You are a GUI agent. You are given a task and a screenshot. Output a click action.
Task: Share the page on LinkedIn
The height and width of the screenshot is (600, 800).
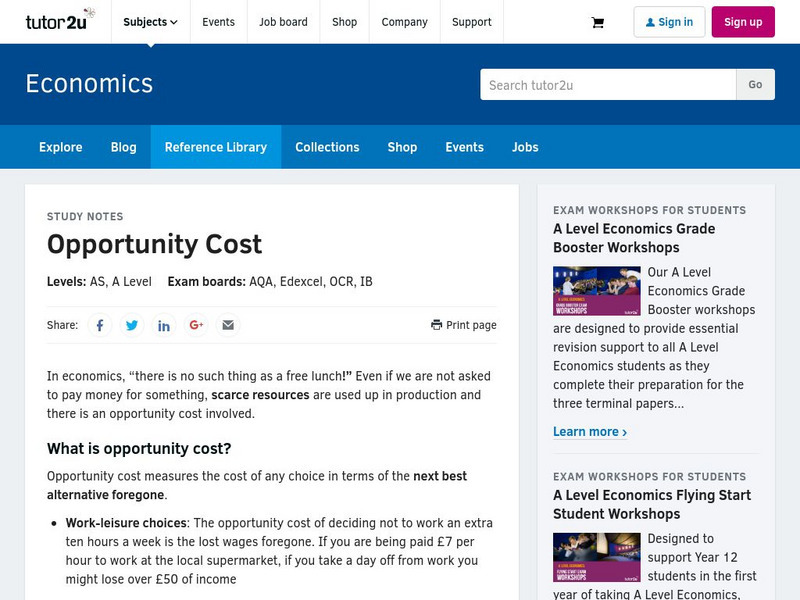pos(164,325)
